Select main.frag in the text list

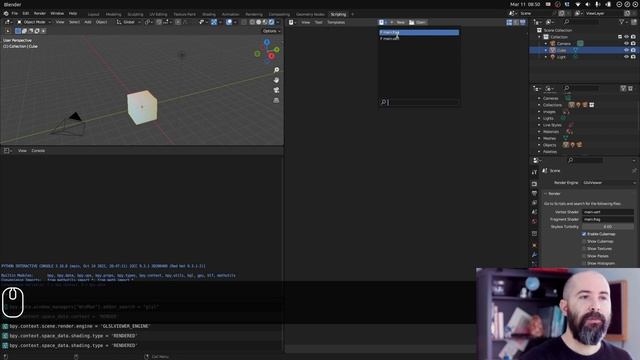click(419, 32)
